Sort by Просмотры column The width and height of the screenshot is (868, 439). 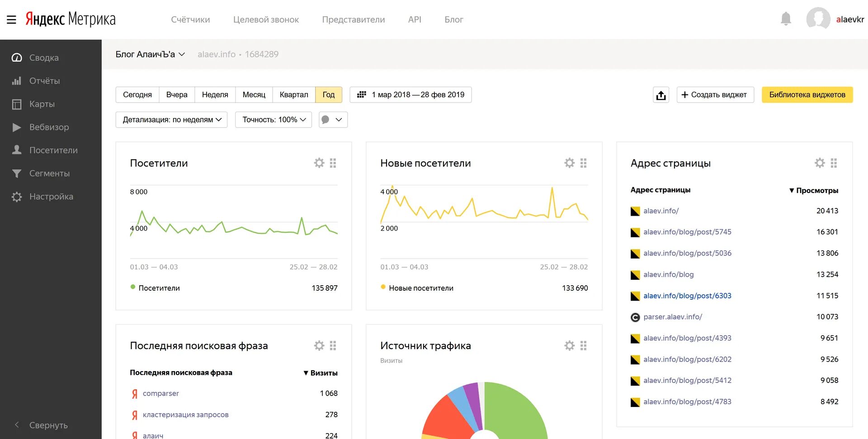(814, 190)
